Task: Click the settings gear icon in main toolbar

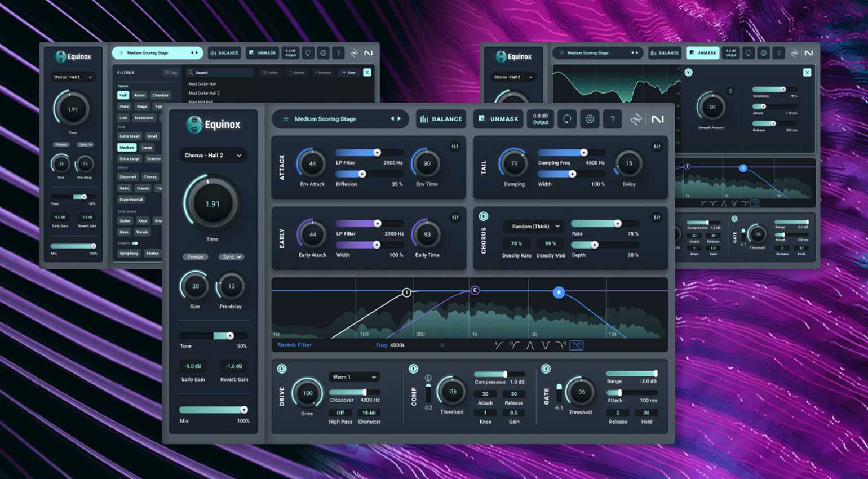Action: pos(590,119)
